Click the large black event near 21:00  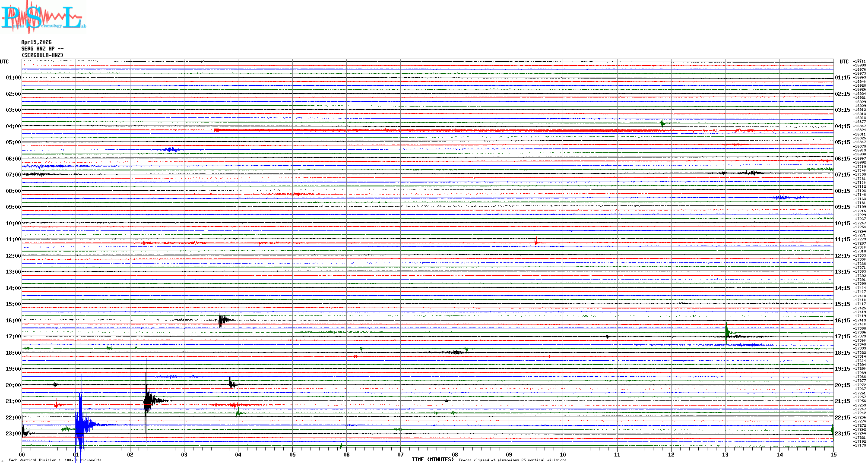tap(148, 401)
